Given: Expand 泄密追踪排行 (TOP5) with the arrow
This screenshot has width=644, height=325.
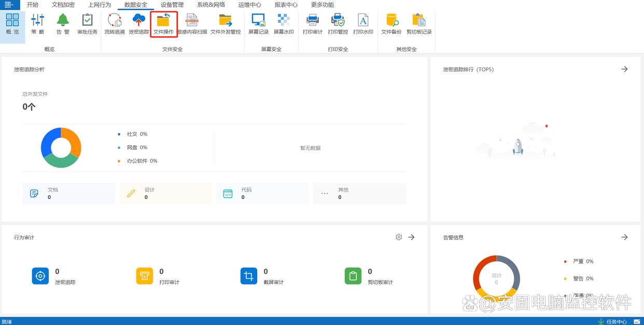Looking at the screenshot, I should tap(624, 69).
